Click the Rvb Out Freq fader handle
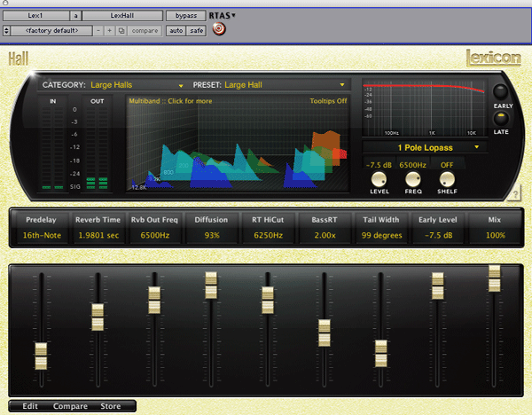The image size is (532, 415). click(x=154, y=301)
